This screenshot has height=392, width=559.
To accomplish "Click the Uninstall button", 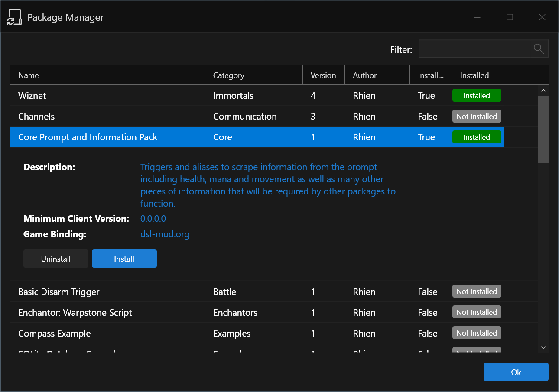I will [56, 259].
